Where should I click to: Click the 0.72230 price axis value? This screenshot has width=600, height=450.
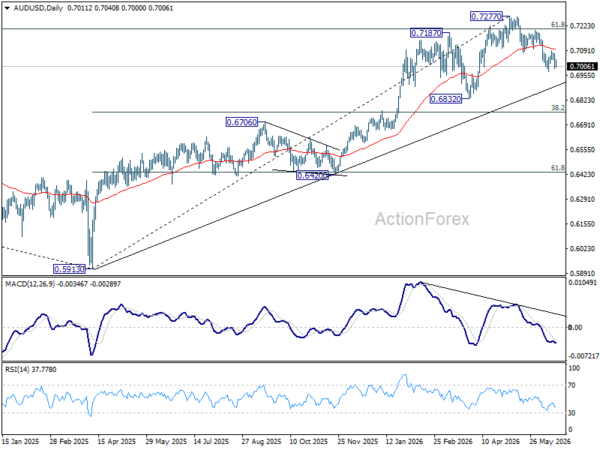click(582, 26)
